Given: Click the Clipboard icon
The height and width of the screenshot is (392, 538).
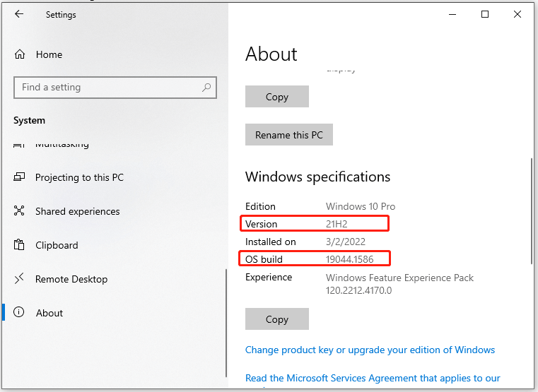Looking at the screenshot, I should (19, 244).
